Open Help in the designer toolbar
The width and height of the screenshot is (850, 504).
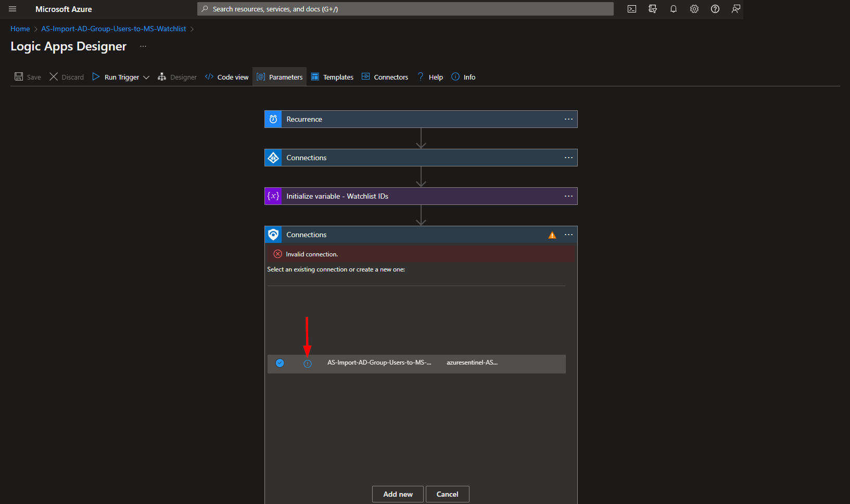430,77
